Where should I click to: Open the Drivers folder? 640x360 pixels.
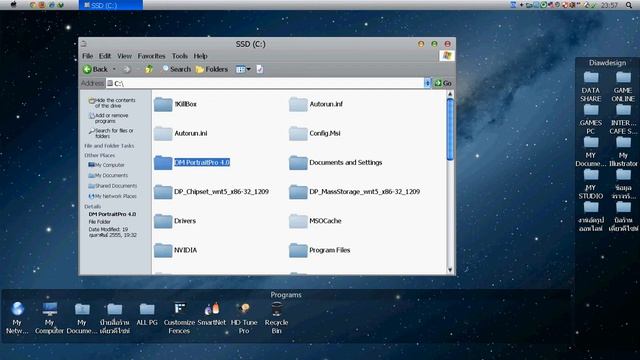(x=175, y=221)
